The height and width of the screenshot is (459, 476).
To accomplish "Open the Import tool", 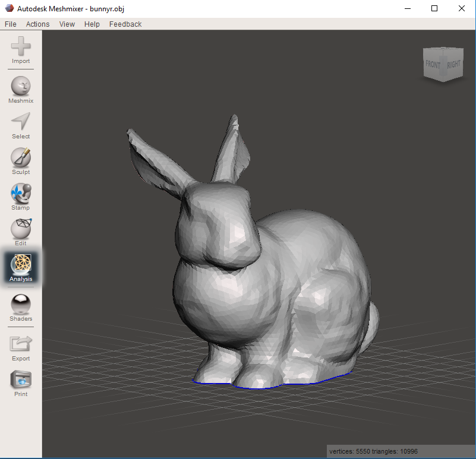I will [21, 50].
